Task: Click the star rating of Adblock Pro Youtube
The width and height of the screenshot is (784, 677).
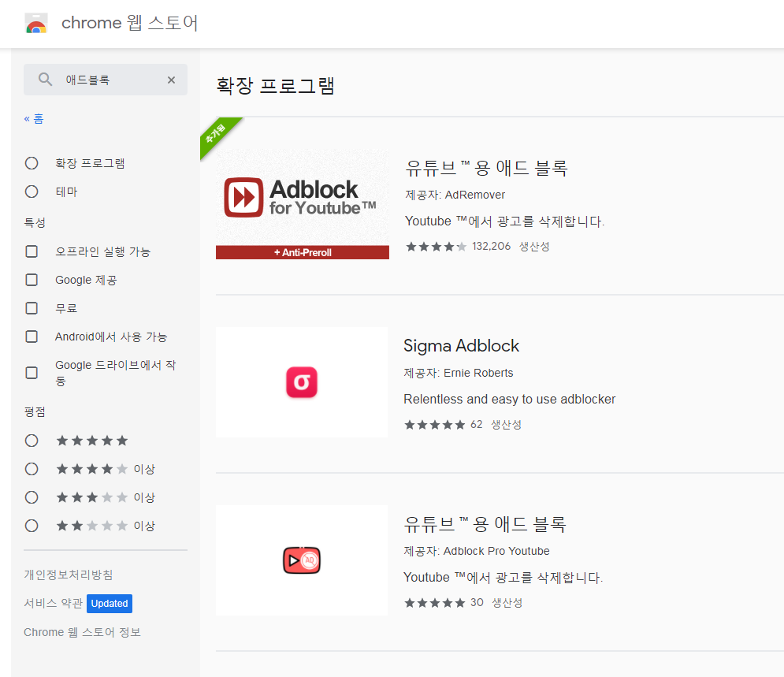Action: pos(434,603)
